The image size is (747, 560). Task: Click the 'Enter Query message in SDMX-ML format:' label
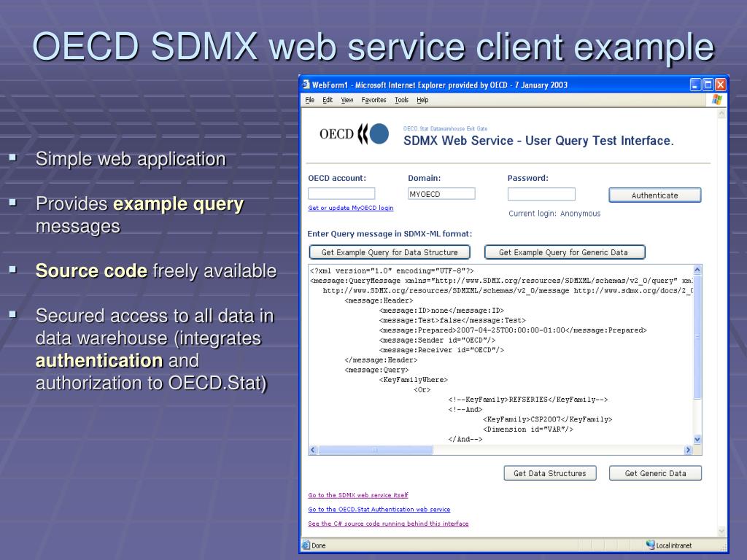coord(390,234)
